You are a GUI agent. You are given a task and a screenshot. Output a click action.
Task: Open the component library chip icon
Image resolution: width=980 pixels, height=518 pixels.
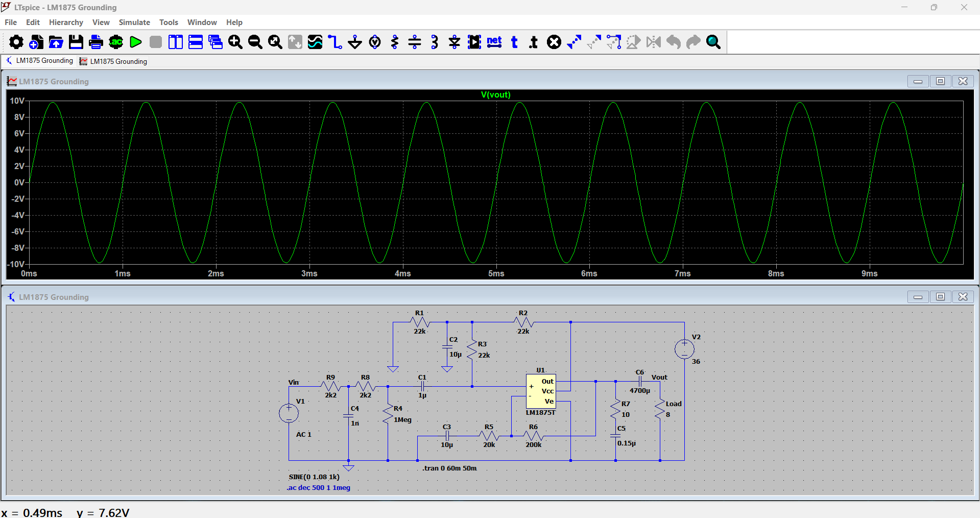click(474, 42)
